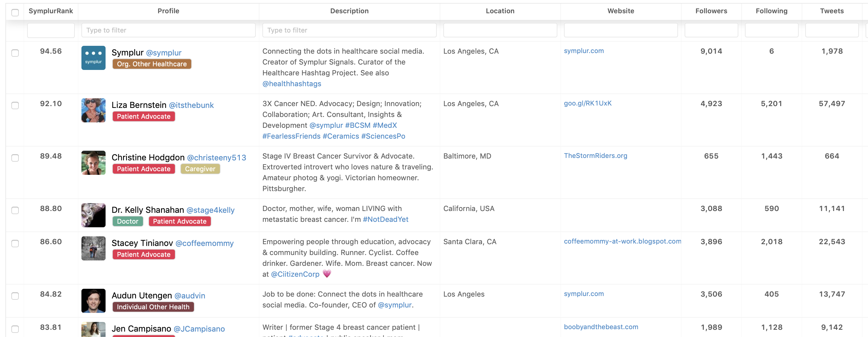868x337 pixels.
Task: Open Stacey Tinianov's profile avatar
Action: coord(93,248)
